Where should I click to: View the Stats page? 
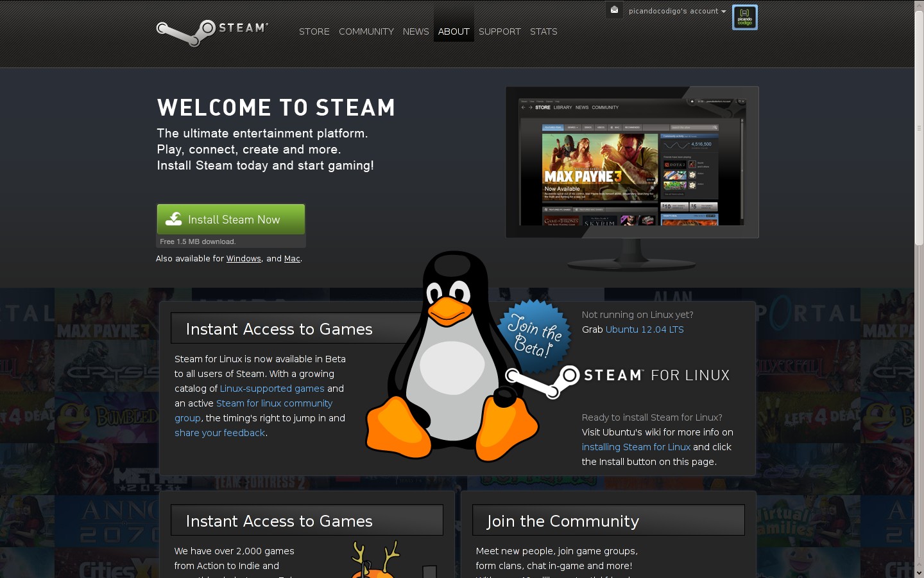(x=543, y=31)
